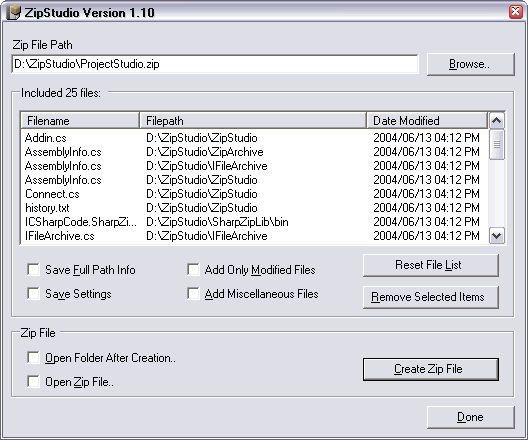528x440 pixels.
Task: Click the file list scroll down arrow
Action: (x=497, y=235)
